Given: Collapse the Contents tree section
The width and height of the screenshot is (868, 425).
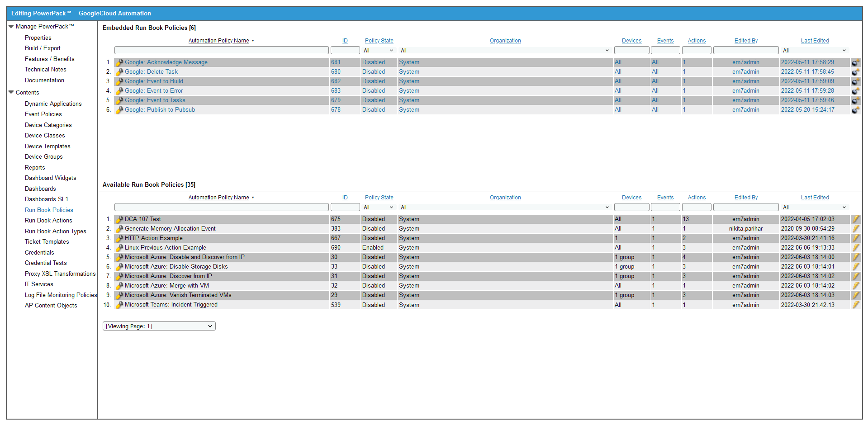Looking at the screenshot, I should pos(11,93).
